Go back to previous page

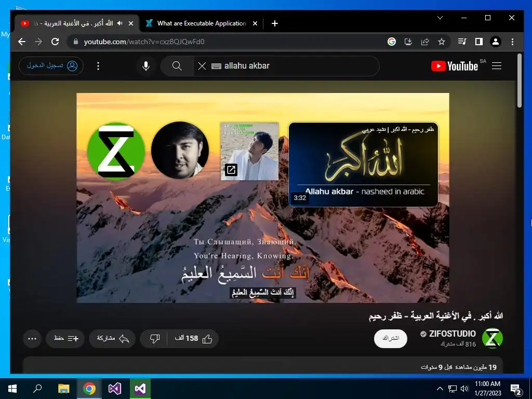click(22, 42)
